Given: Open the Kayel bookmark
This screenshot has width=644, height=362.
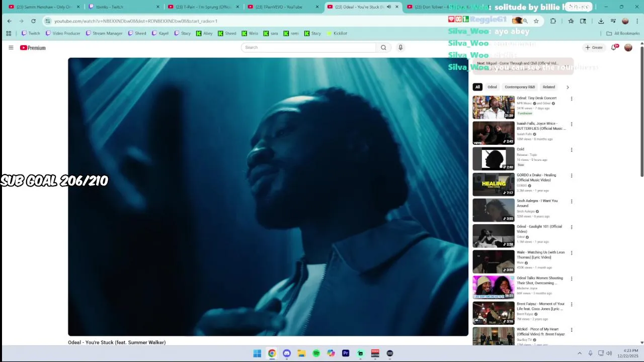Looking at the screenshot, I should click(x=160, y=33).
